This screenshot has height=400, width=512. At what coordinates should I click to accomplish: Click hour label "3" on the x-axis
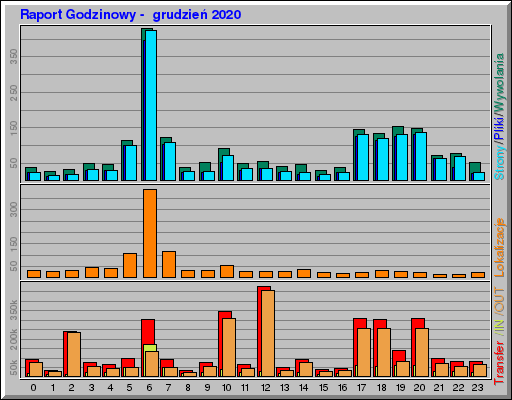[x=91, y=388]
